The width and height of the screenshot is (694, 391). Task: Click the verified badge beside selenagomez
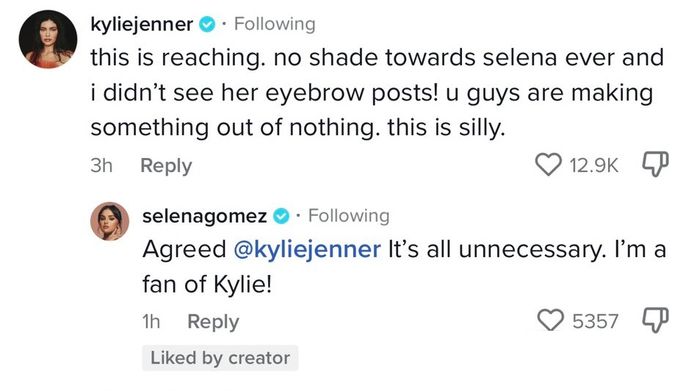(281, 216)
